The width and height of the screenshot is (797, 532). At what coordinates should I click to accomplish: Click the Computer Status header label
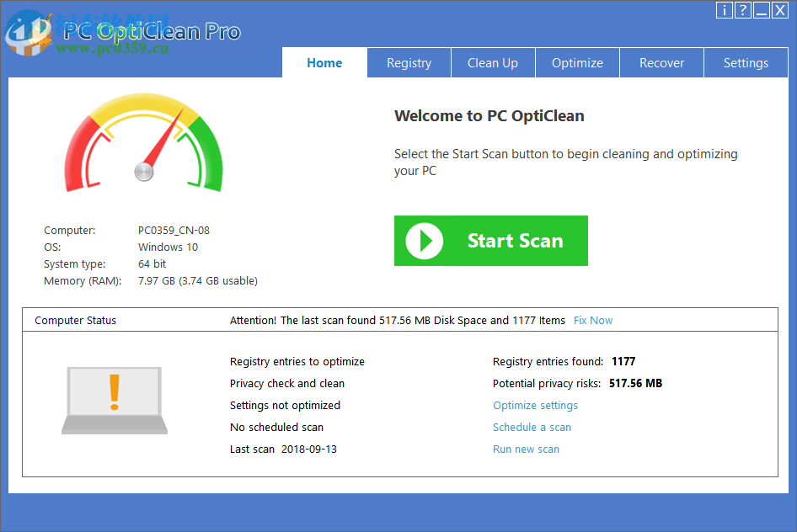point(76,320)
